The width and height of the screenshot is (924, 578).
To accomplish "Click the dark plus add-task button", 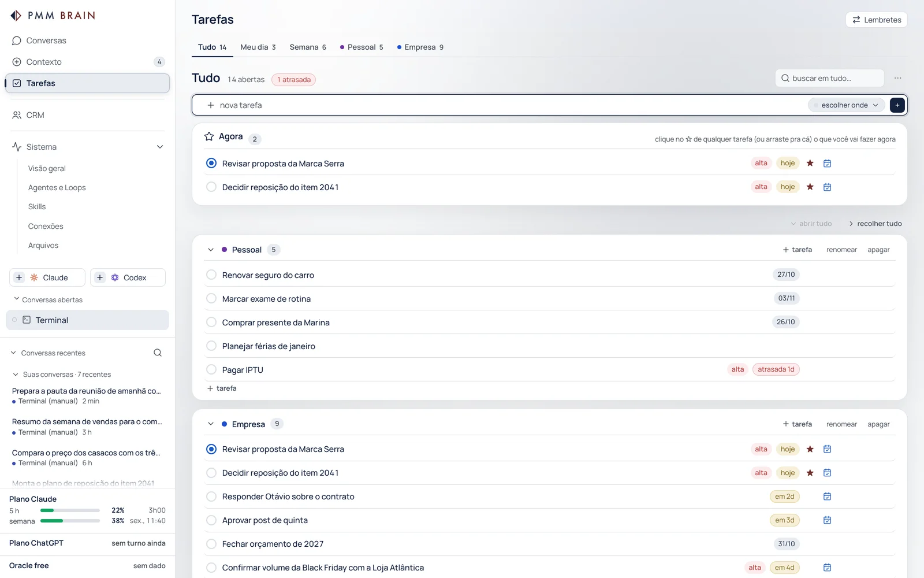I will (897, 105).
